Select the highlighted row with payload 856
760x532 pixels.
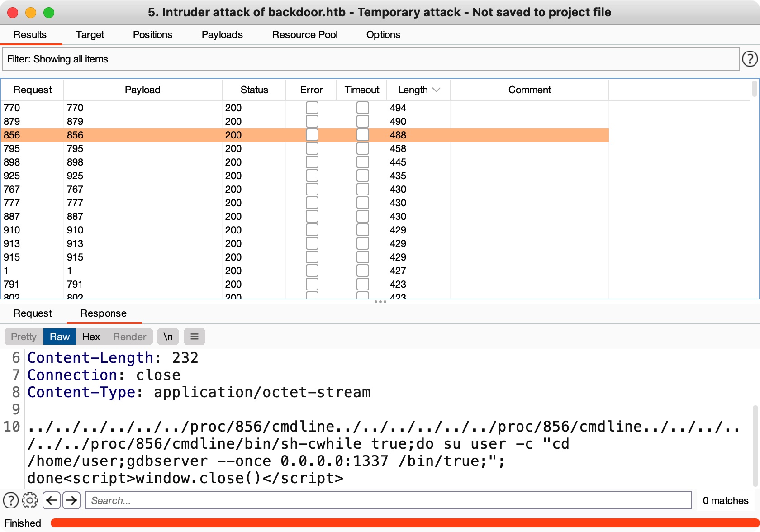coord(305,135)
